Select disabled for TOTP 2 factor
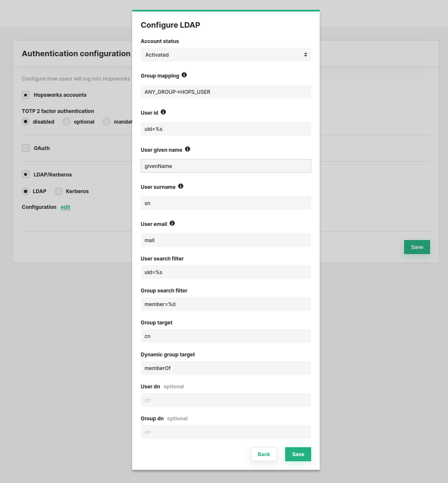 click(x=26, y=121)
